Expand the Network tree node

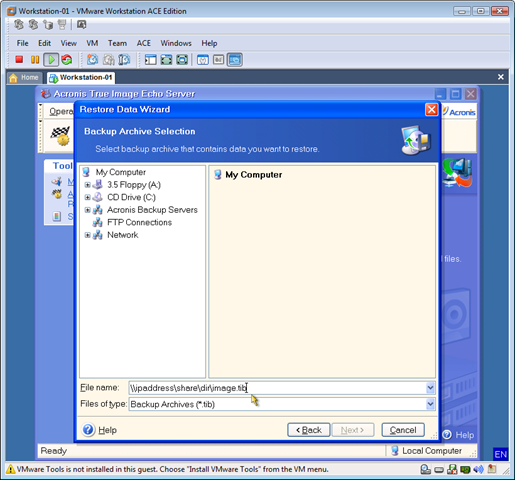pyautogui.click(x=87, y=235)
